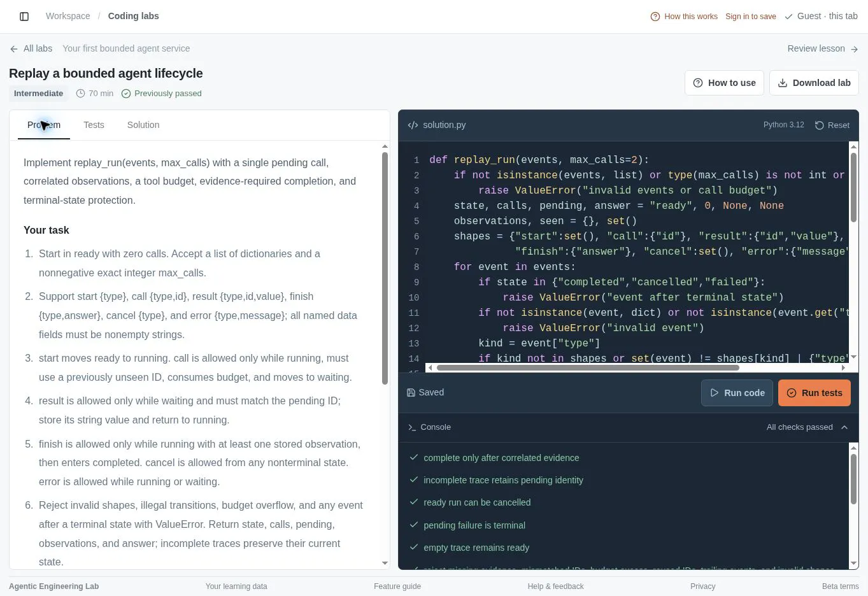Click the back arrow beside All labs
Image resolution: width=868 pixels, height=596 pixels.
[x=14, y=49]
